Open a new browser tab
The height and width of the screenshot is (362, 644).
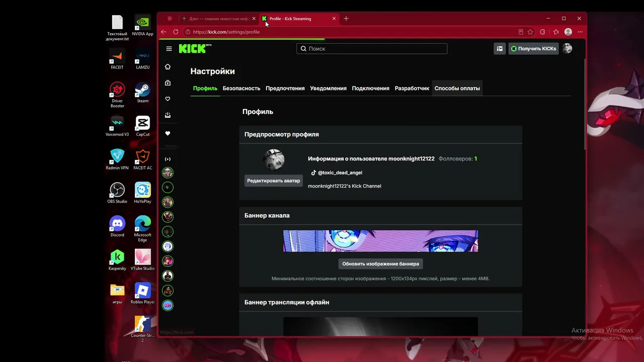(346, 19)
